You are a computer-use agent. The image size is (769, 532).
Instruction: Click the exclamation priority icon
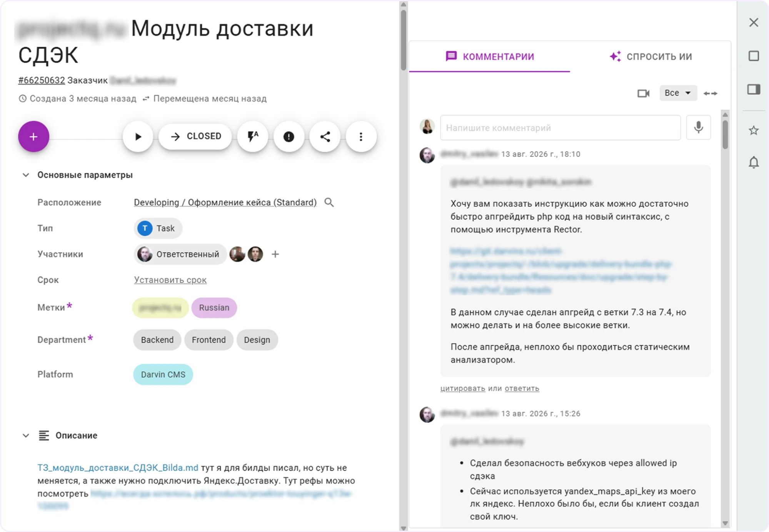(289, 137)
